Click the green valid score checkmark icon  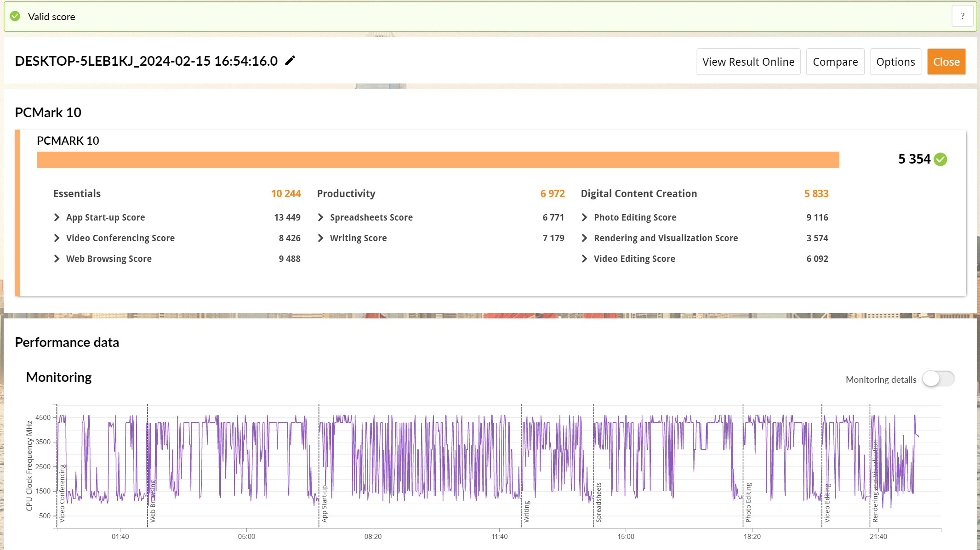15,17
